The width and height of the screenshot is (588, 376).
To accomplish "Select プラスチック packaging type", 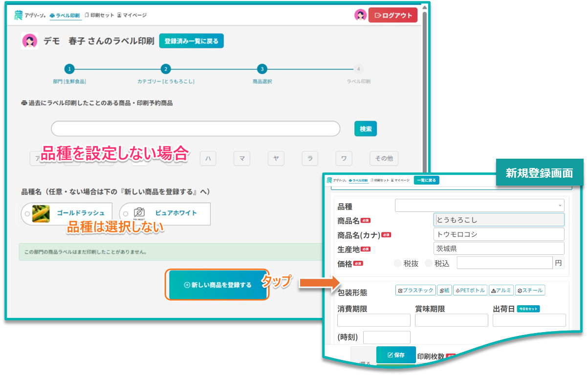I will 415,291.
